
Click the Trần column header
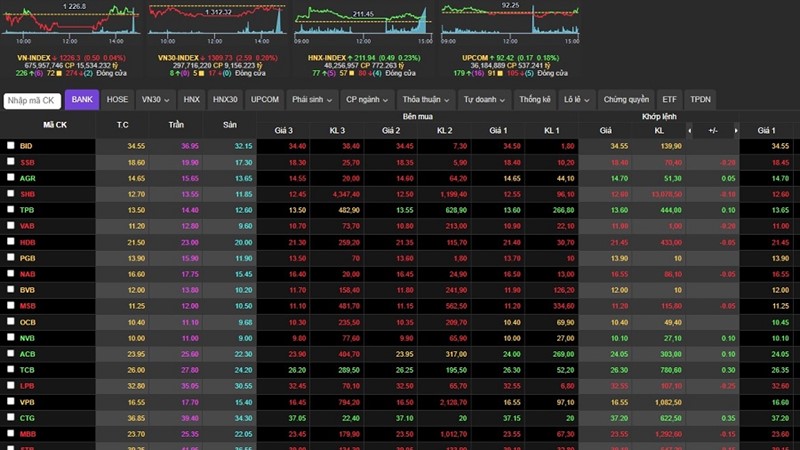coord(176,124)
